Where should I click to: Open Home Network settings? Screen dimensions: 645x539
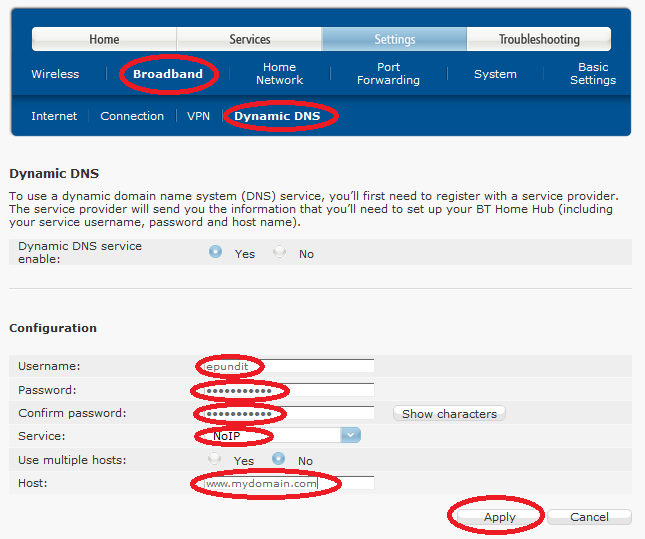pos(279,74)
